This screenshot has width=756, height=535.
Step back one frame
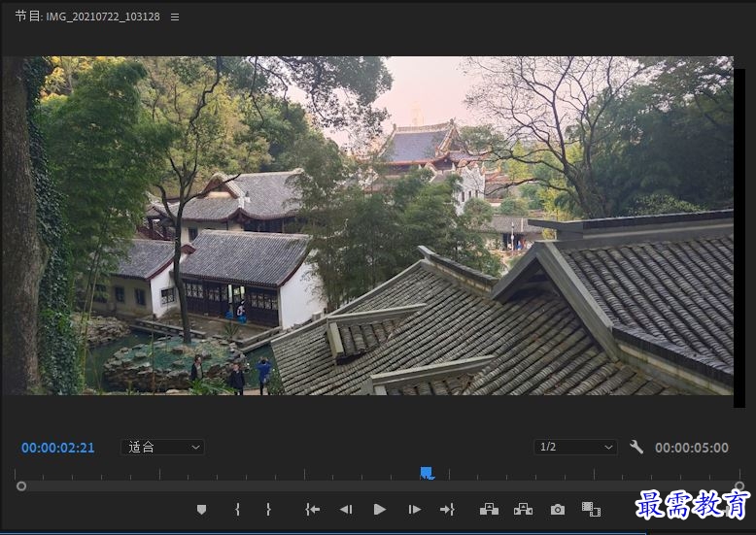point(346,510)
